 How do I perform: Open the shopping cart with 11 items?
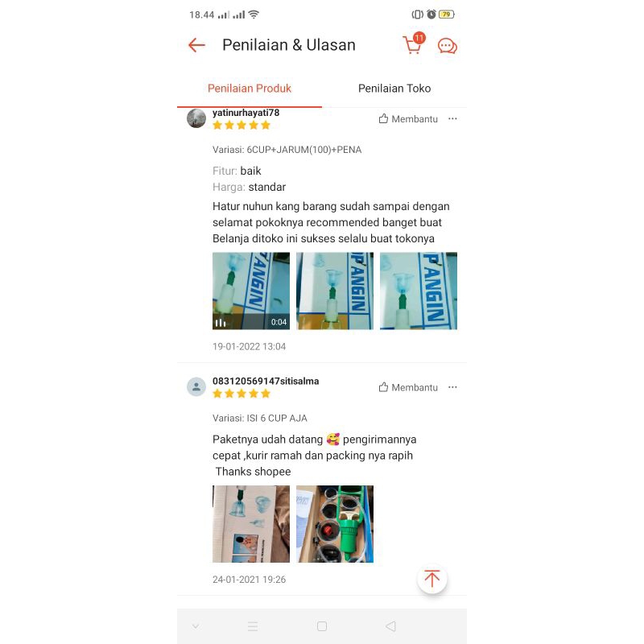point(414,43)
